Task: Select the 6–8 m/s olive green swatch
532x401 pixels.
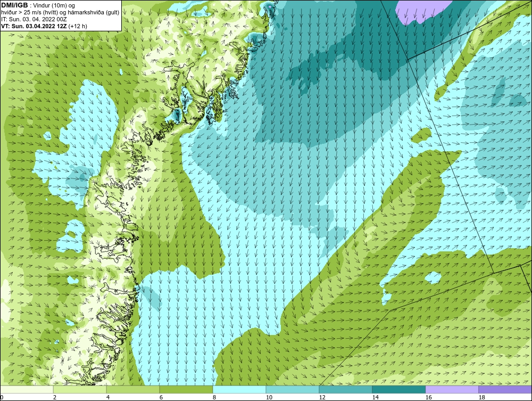Action: (186, 389)
